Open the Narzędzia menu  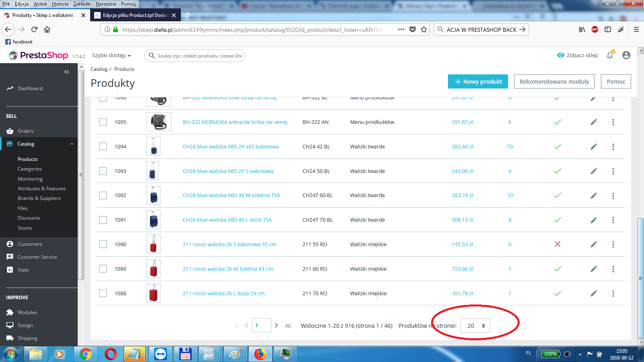tap(106, 4)
